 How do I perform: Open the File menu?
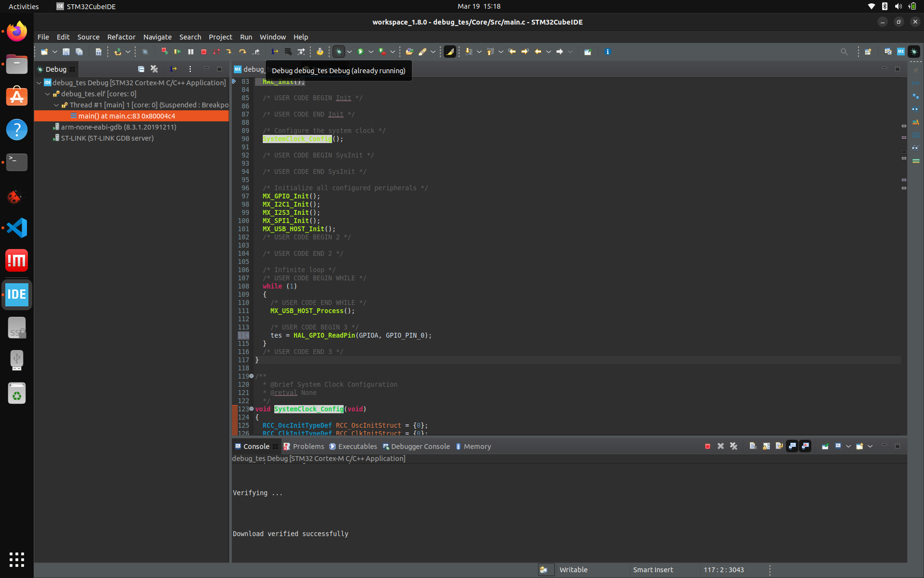point(43,37)
